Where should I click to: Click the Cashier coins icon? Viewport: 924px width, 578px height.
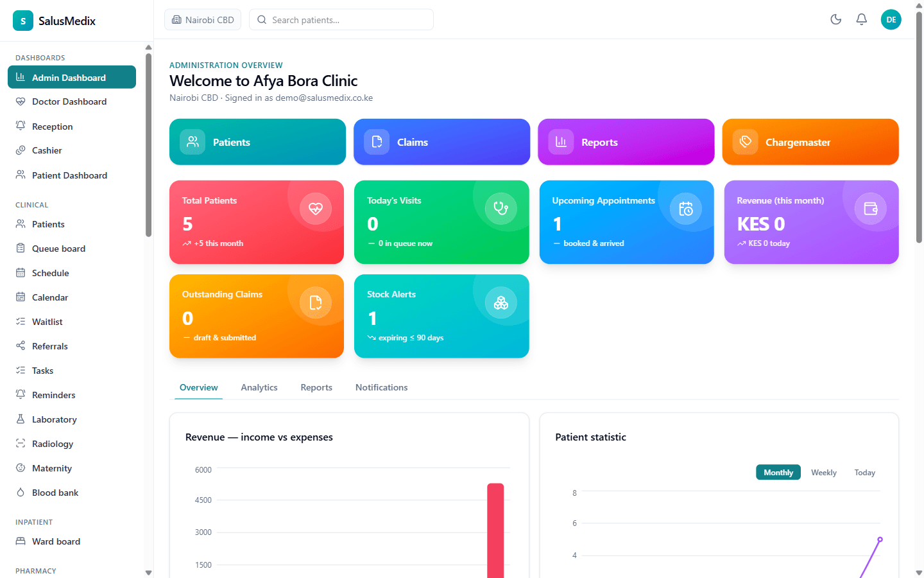pos(21,150)
